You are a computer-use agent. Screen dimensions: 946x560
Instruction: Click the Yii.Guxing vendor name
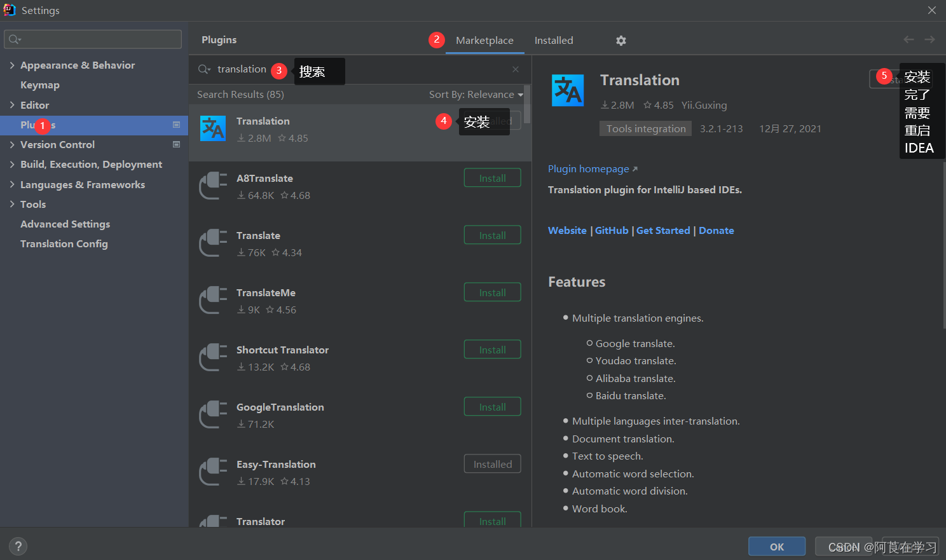[704, 105]
